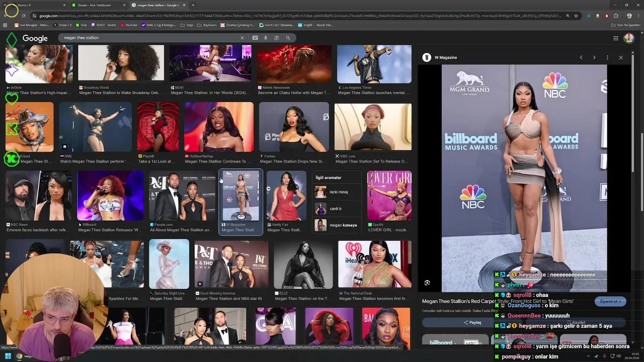Open the VIBE.com image thumbnail

pos(373,127)
